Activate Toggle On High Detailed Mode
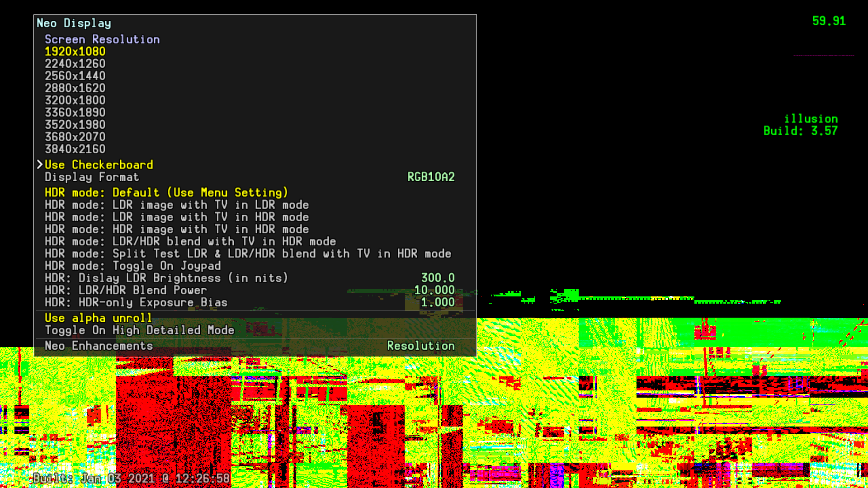This screenshot has width=868, height=488. [139, 330]
